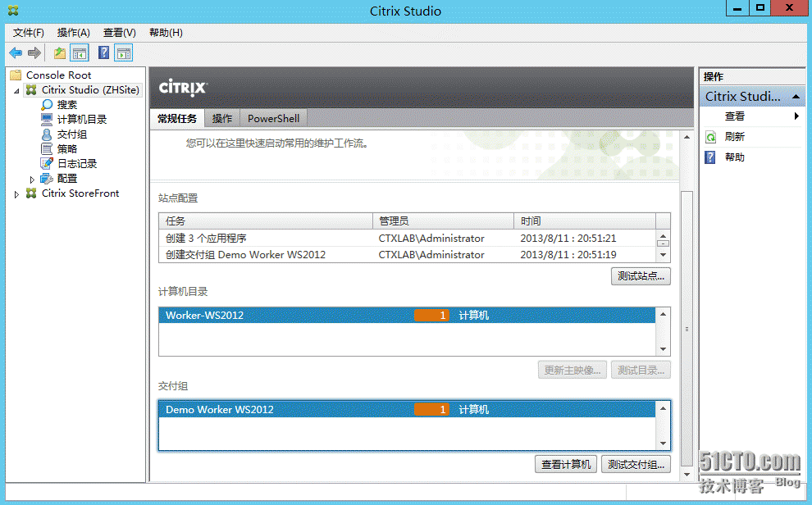The width and height of the screenshot is (812, 505).
Task: Click the Forward arrow toolbar icon
Action: click(34, 52)
